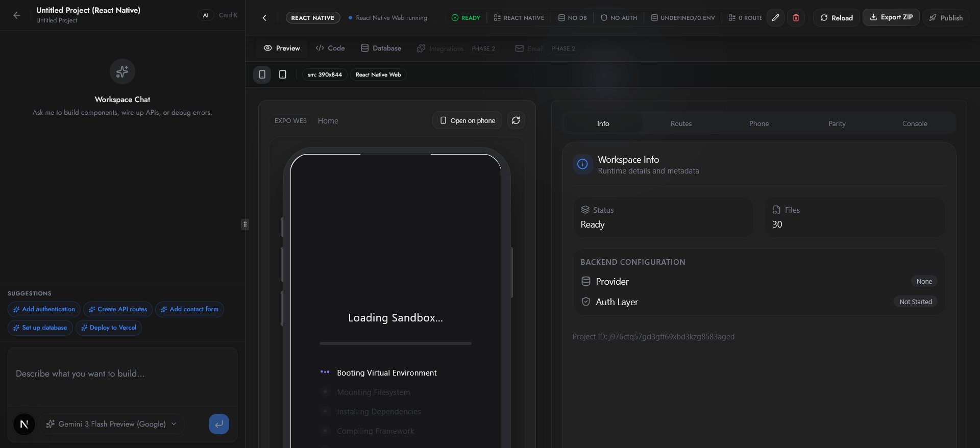Click the 0 ROUTE status chip

click(745, 18)
